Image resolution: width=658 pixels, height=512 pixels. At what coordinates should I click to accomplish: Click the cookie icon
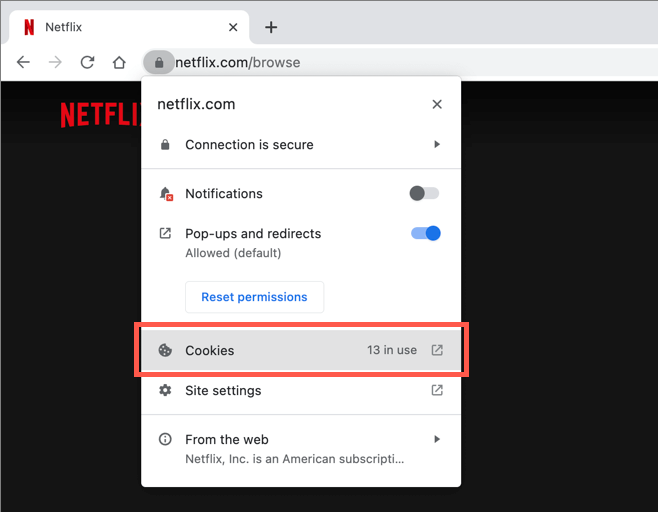coord(165,350)
